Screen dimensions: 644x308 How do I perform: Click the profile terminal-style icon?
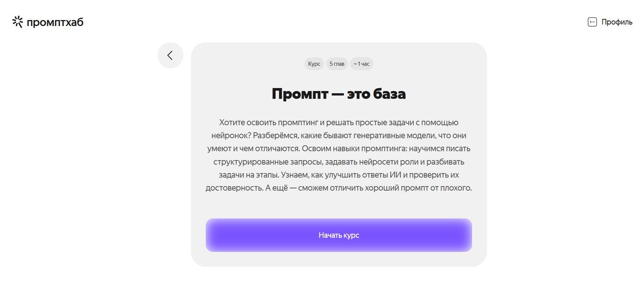point(592,22)
